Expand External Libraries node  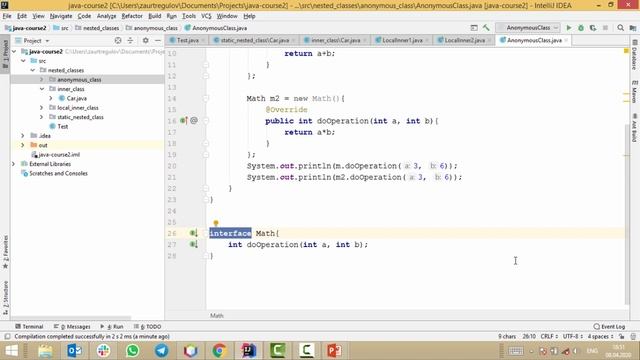coord(13,164)
